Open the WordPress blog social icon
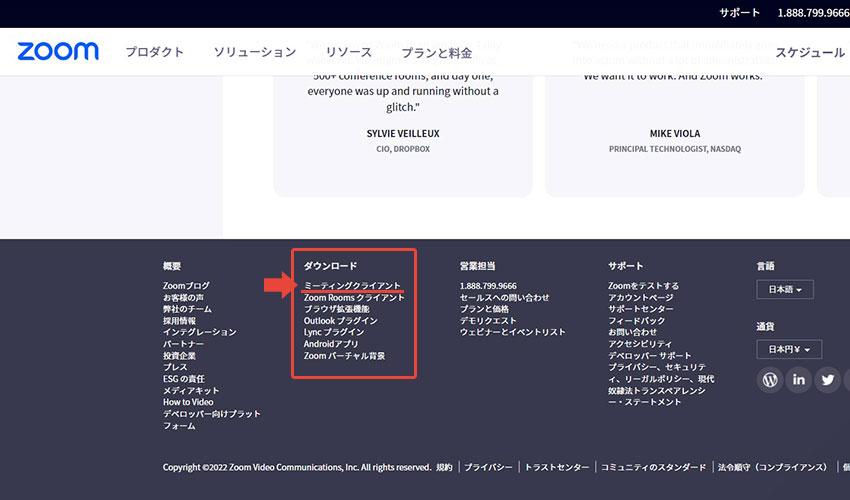This screenshot has width=850, height=500. point(770,380)
